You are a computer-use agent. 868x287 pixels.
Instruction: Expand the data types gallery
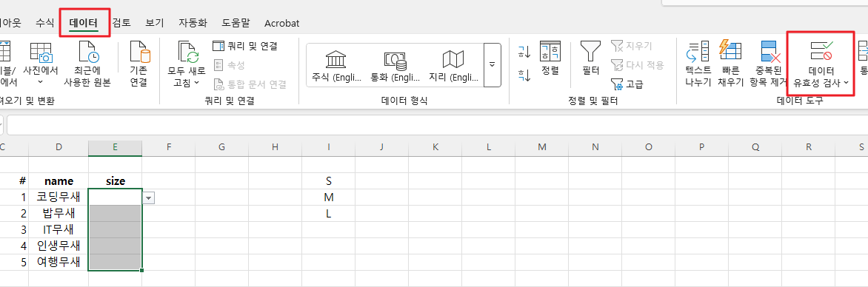[492, 64]
